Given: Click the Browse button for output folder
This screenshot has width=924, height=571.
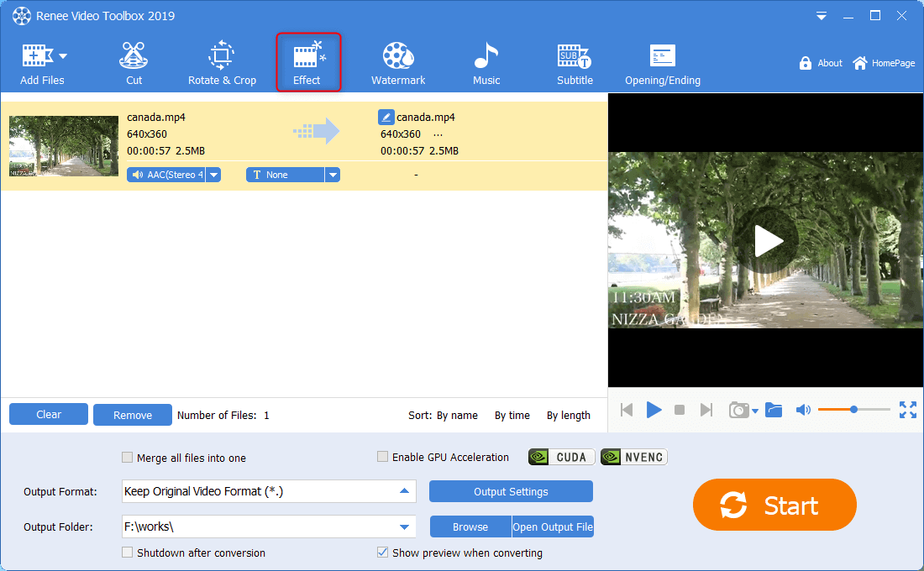Looking at the screenshot, I should tap(470, 526).
